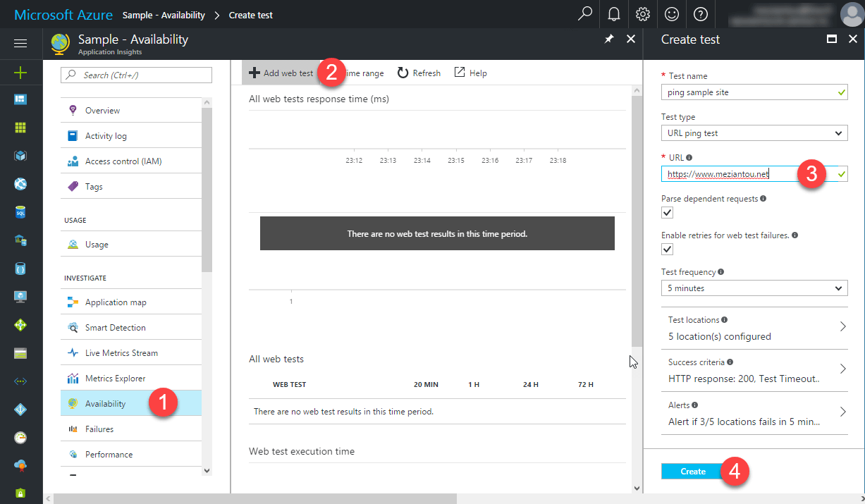
Task: Click Refresh in the toolbar
Action: pyautogui.click(x=419, y=73)
